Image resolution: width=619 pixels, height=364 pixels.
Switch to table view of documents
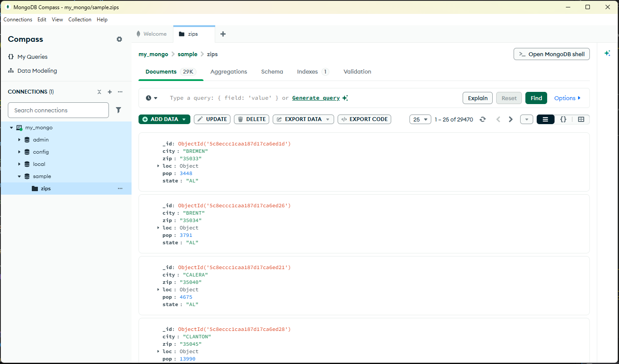coord(581,119)
